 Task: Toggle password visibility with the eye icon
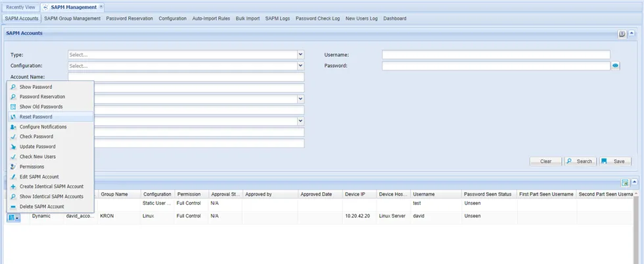coord(615,66)
